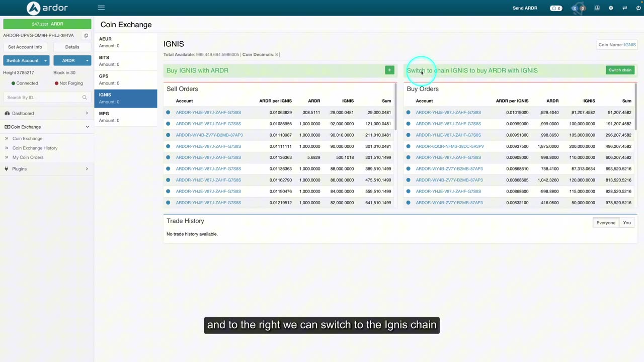
Task: Click the power logout icon
Action: [x=638, y=8]
